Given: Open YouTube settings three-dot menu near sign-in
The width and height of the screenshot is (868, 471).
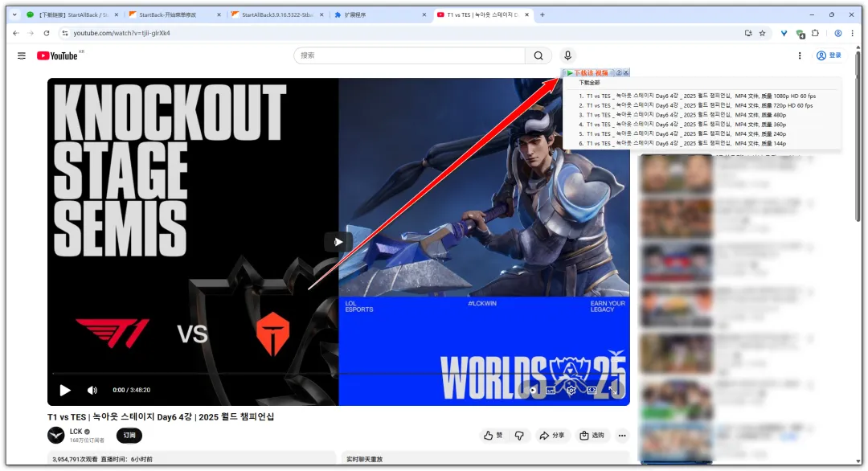Looking at the screenshot, I should [x=800, y=56].
